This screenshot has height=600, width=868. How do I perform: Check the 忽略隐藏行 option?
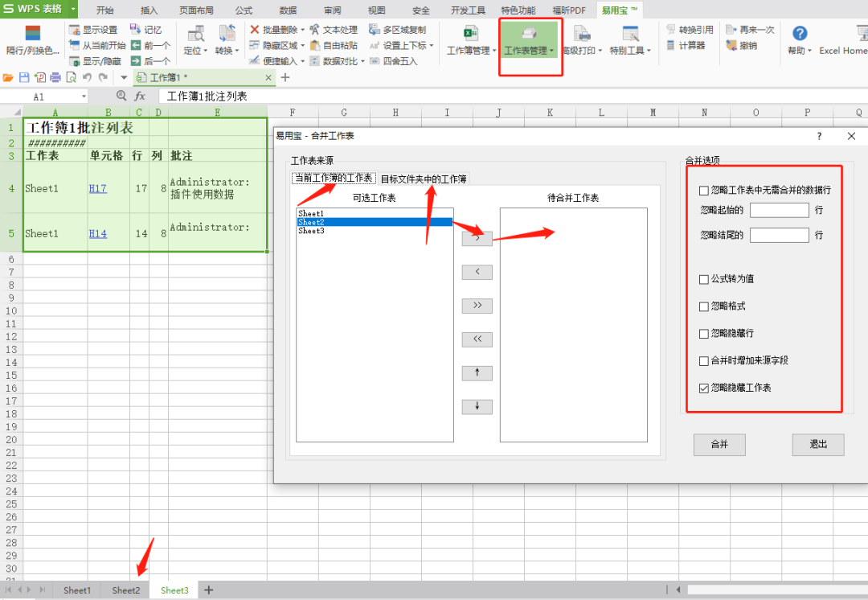click(703, 333)
